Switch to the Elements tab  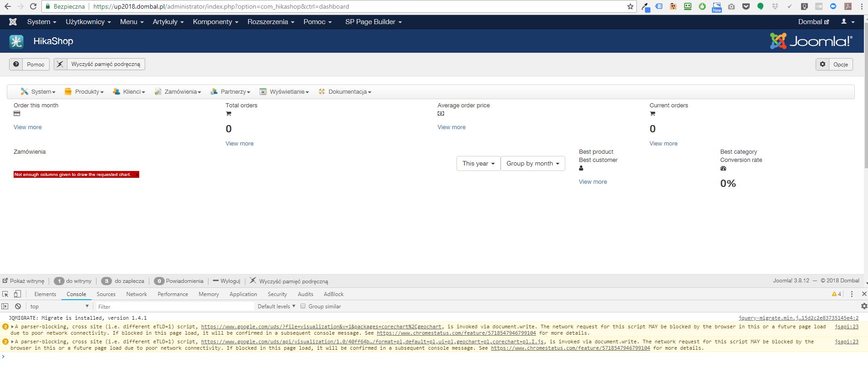point(45,294)
